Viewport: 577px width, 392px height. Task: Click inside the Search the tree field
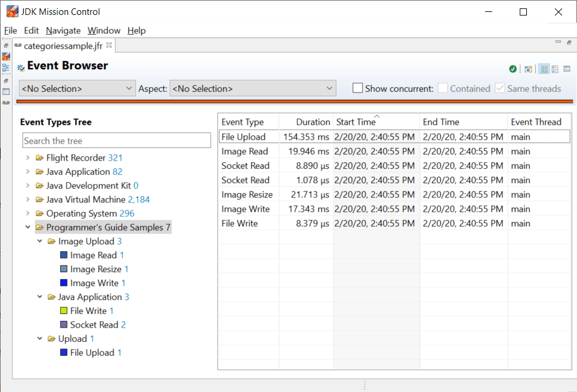[116, 140]
